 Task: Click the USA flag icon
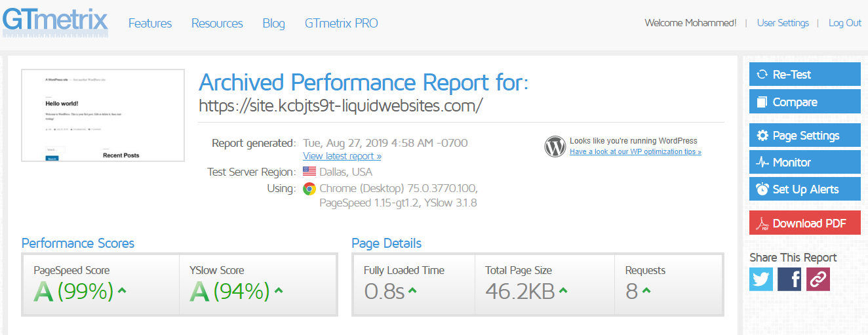309,172
